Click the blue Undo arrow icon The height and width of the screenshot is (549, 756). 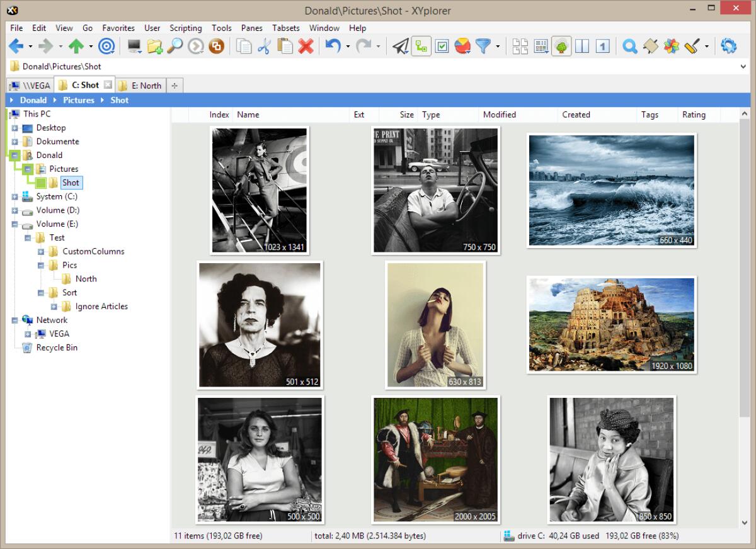pos(333,46)
